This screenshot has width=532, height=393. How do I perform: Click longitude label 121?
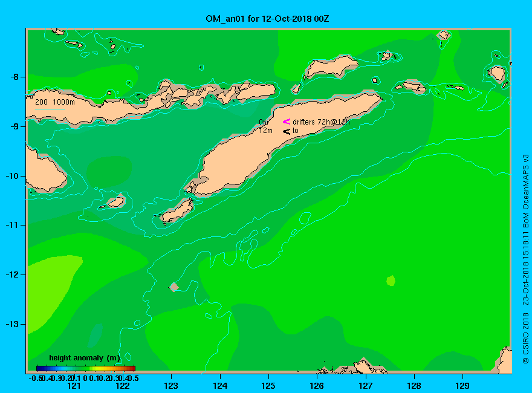[74, 386]
